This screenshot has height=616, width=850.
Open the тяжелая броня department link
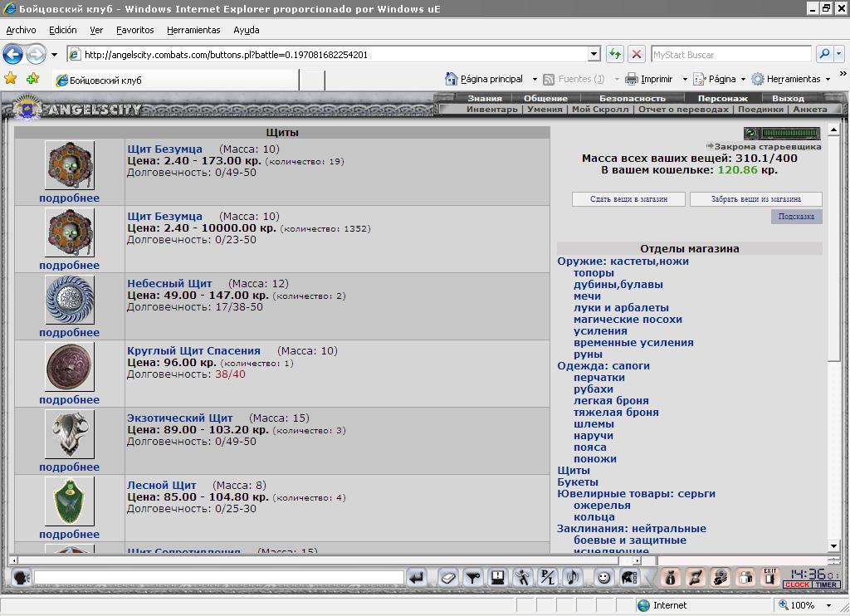(x=617, y=412)
